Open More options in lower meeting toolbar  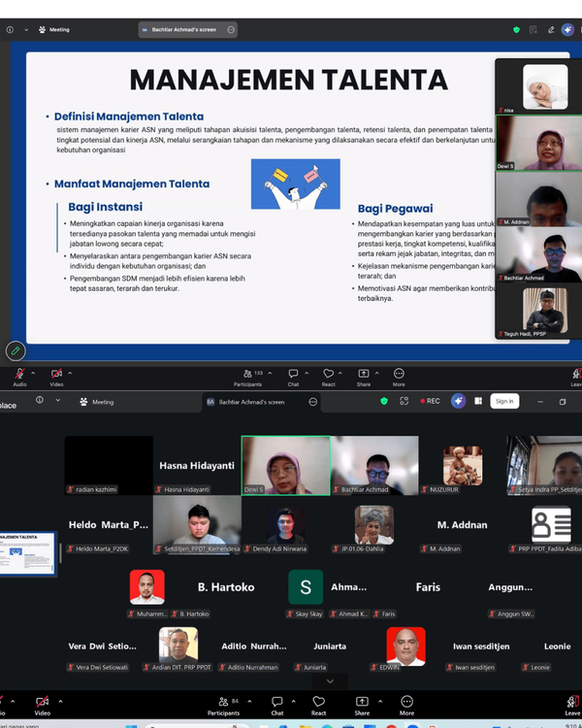coord(406,706)
